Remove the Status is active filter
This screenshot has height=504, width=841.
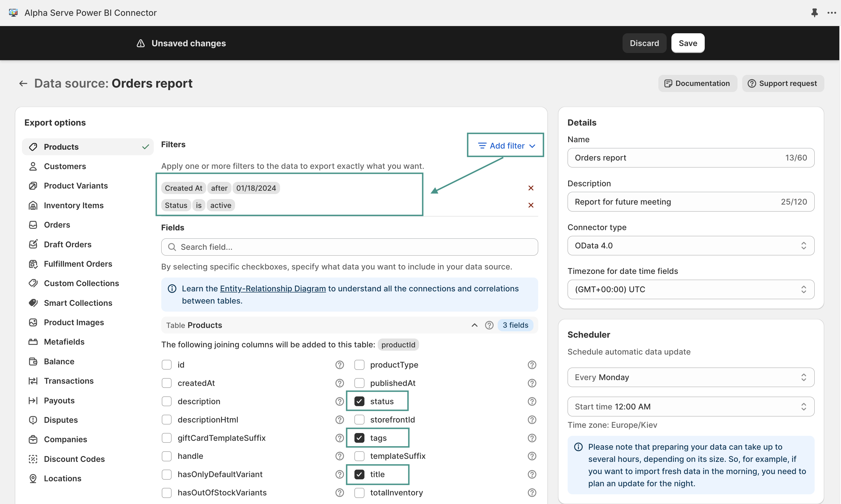coord(531,205)
